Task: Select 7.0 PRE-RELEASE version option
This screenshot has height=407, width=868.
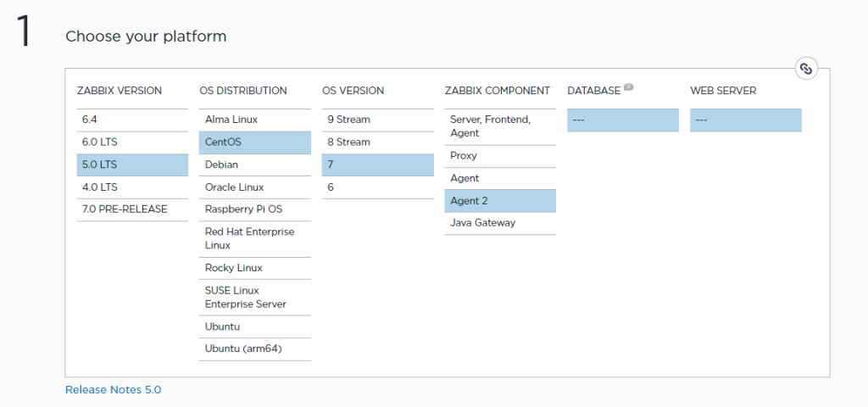Action: (x=132, y=209)
